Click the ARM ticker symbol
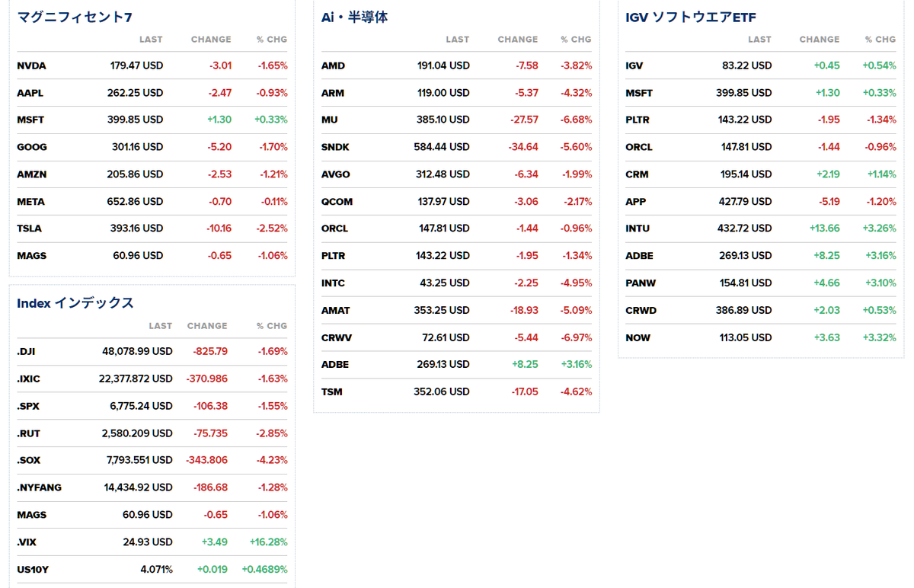The image size is (914, 588). (333, 93)
